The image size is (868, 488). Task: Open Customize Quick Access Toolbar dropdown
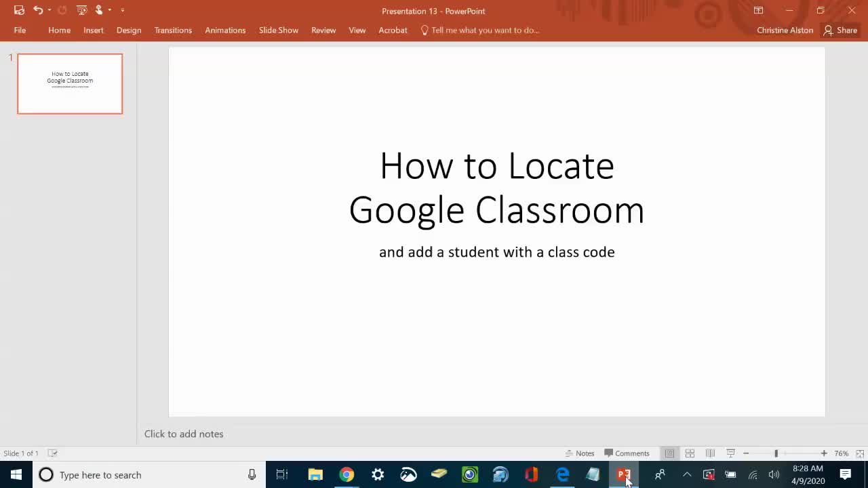pyautogui.click(x=123, y=10)
